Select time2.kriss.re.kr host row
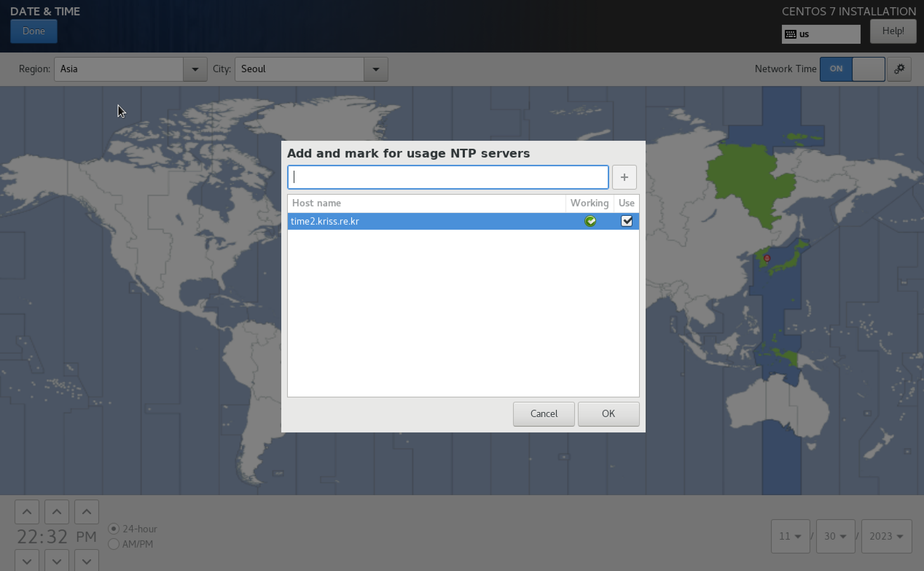The image size is (924, 571). tap(463, 221)
